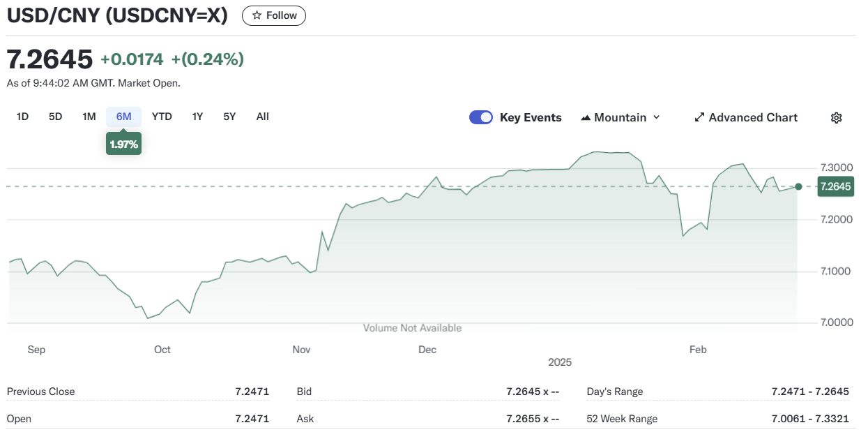Select the 5D time range
Screen dimensions: 868x439
56,117
